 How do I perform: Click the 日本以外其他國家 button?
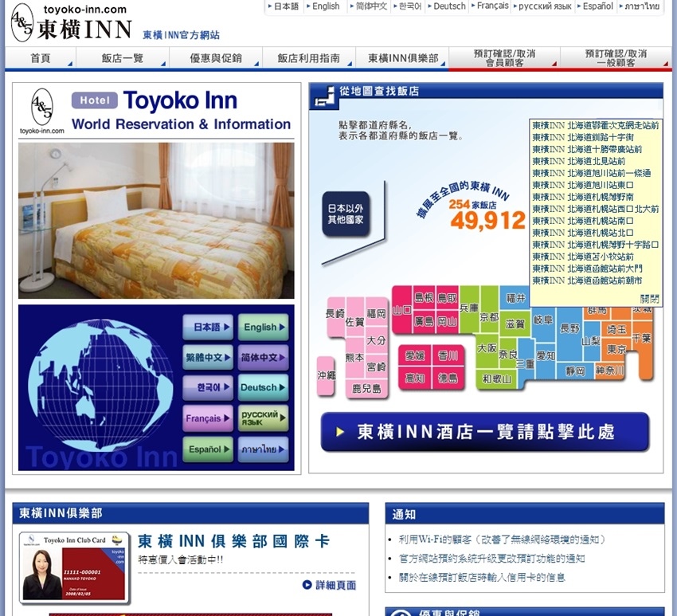click(x=346, y=214)
